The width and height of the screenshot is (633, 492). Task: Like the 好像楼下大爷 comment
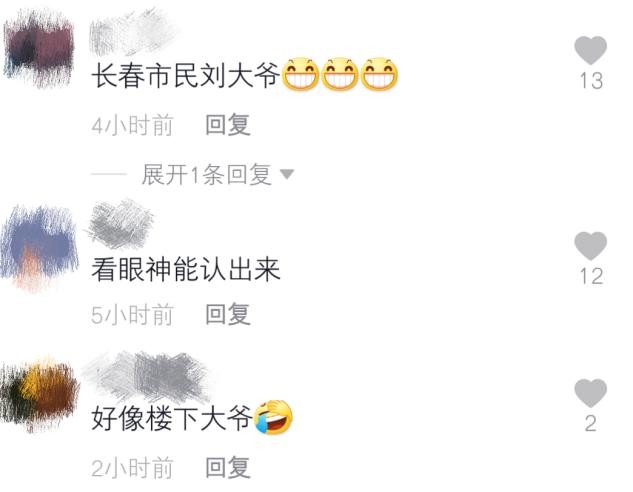[590, 393]
